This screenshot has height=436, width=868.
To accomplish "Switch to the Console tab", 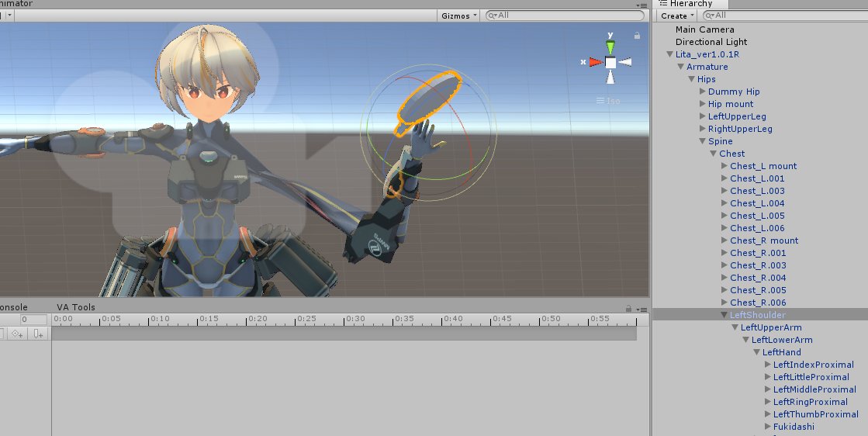I will coord(13,307).
